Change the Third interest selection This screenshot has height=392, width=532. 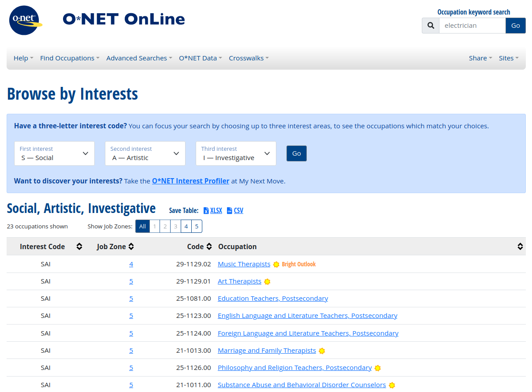[x=236, y=153]
